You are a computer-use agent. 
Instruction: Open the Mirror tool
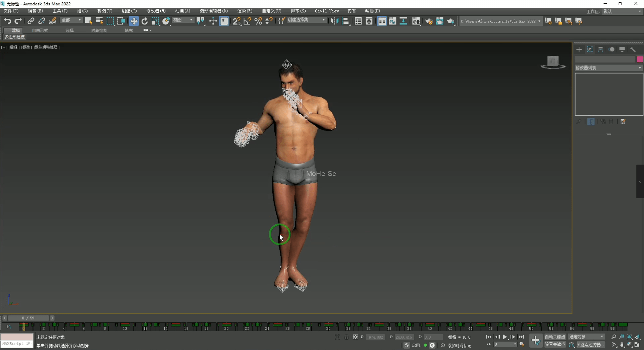[x=334, y=21]
